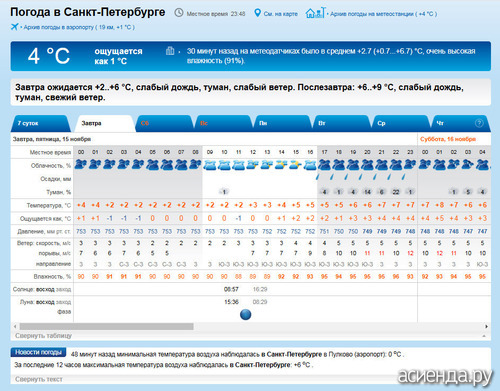Screen dimensions: 500x391
Task: Click the Friday 00:00 cloudiness icon
Action: click(81, 164)
